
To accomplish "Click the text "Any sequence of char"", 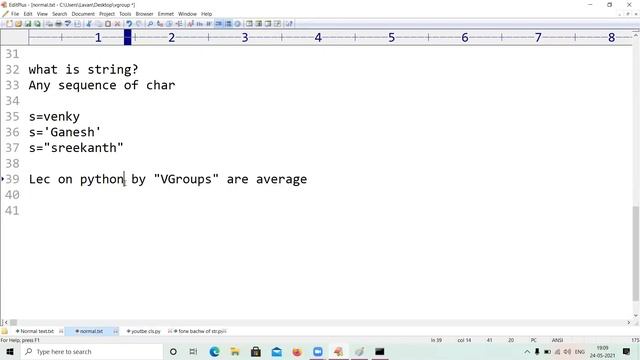I will pyautogui.click(x=102, y=85).
